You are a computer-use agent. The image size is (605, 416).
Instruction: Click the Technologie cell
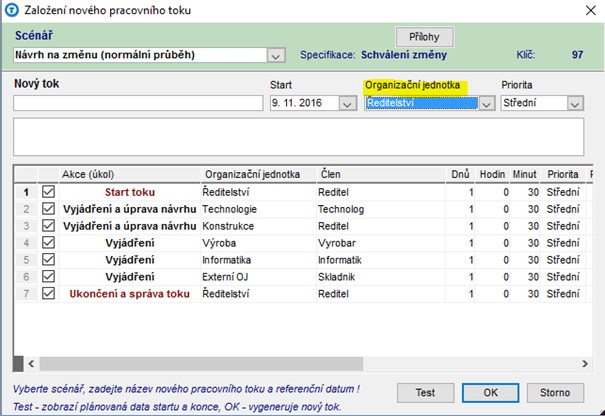pos(259,209)
